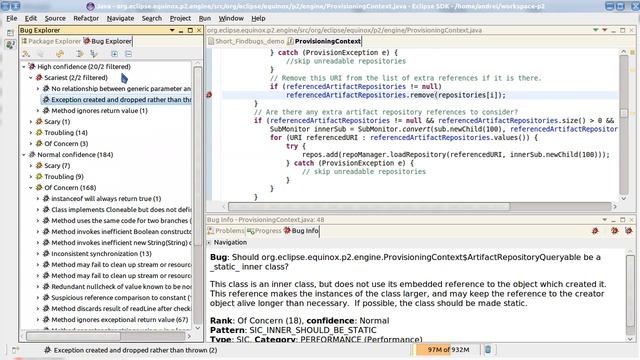Click the leftmost bug icon in Bug Info toolbar
Viewport: 640px width, 360px height.
click(x=595, y=231)
